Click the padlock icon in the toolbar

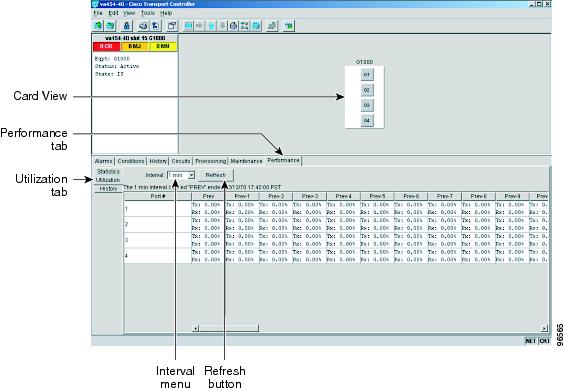[x=126, y=26]
